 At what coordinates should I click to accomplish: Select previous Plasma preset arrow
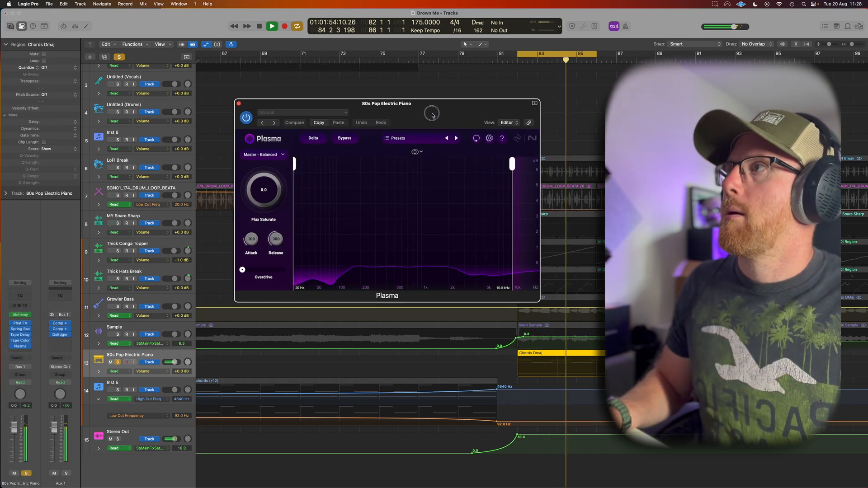point(447,138)
